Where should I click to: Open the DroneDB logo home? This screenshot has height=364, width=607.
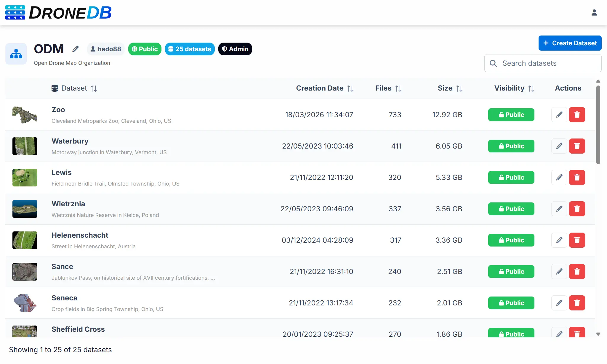click(58, 12)
